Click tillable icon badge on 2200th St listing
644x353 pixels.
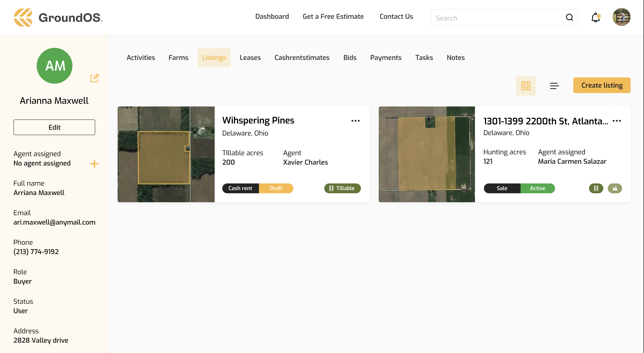point(596,188)
